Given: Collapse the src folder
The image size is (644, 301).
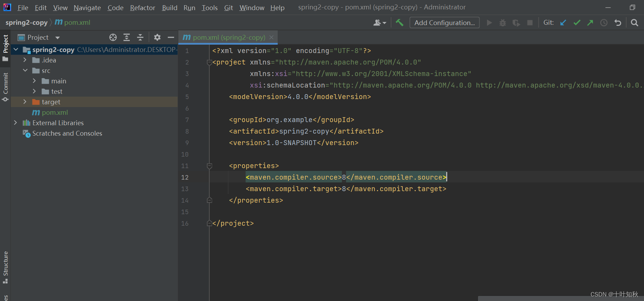Looking at the screenshot, I should [x=25, y=70].
